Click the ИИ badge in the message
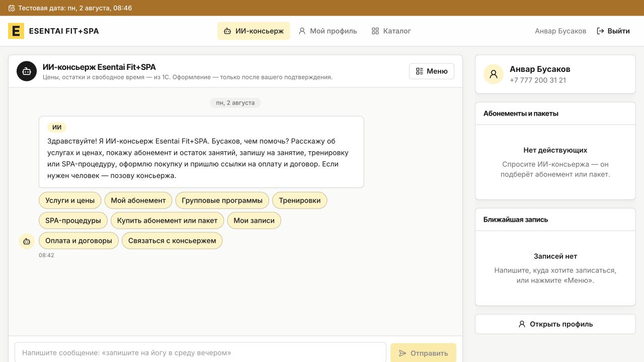The image size is (644, 362). pyautogui.click(x=57, y=127)
